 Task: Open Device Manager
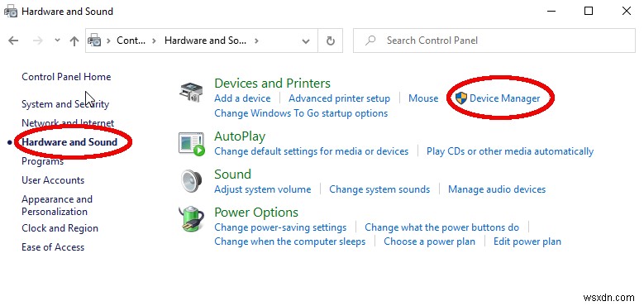[504, 98]
